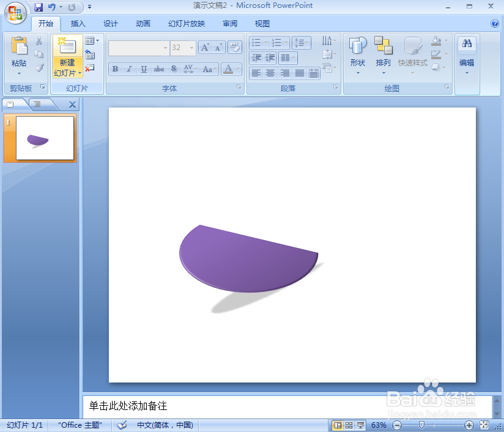Switch to the 设计 tab

coord(111,23)
